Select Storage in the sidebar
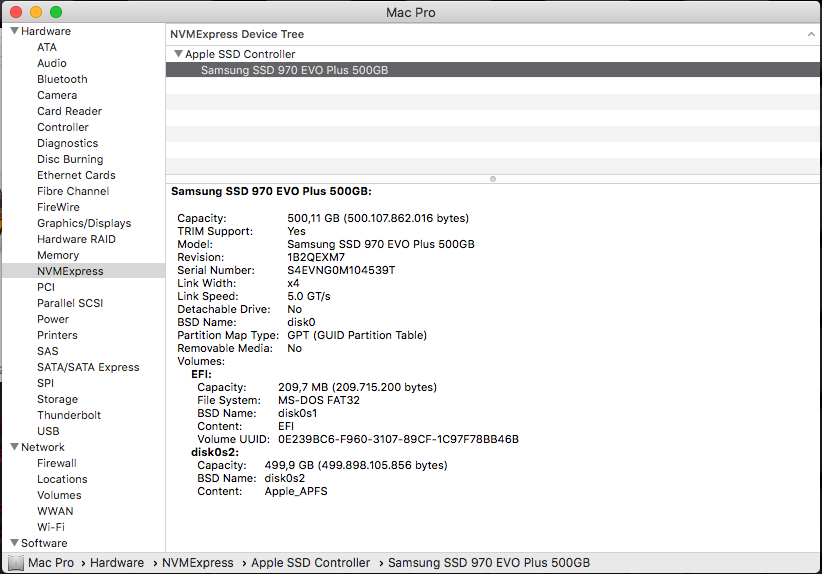822x574 pixels. (57, 399)
